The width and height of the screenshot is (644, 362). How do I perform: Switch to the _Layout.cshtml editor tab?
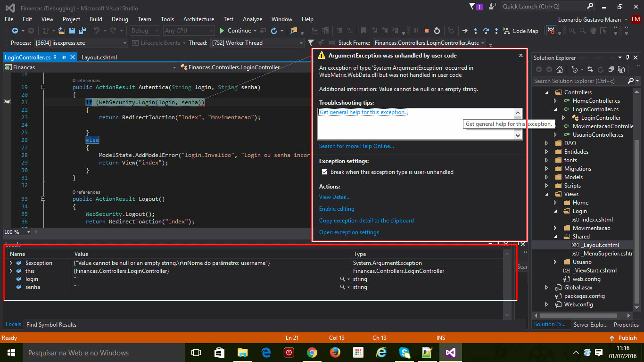tap(98, 58)
